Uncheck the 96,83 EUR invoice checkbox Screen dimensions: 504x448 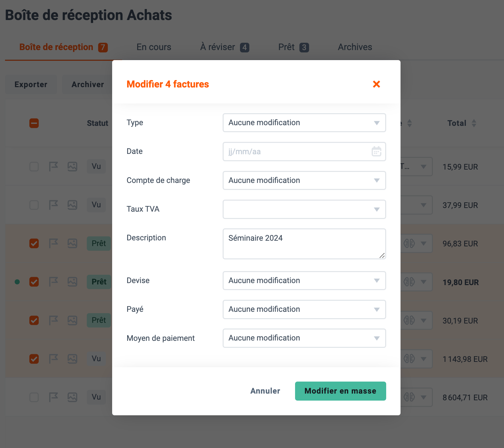point(34,243)
